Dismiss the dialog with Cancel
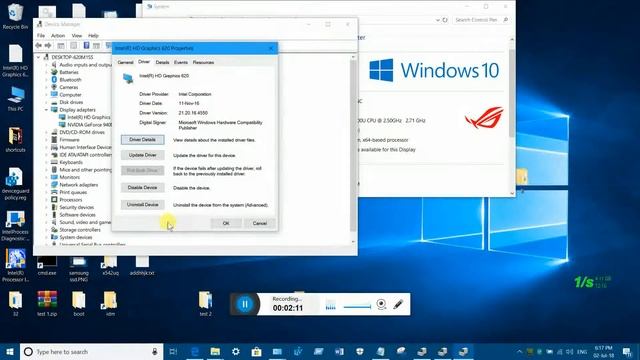Viewport: 640px width, 360px height. (x=260, y=223)
